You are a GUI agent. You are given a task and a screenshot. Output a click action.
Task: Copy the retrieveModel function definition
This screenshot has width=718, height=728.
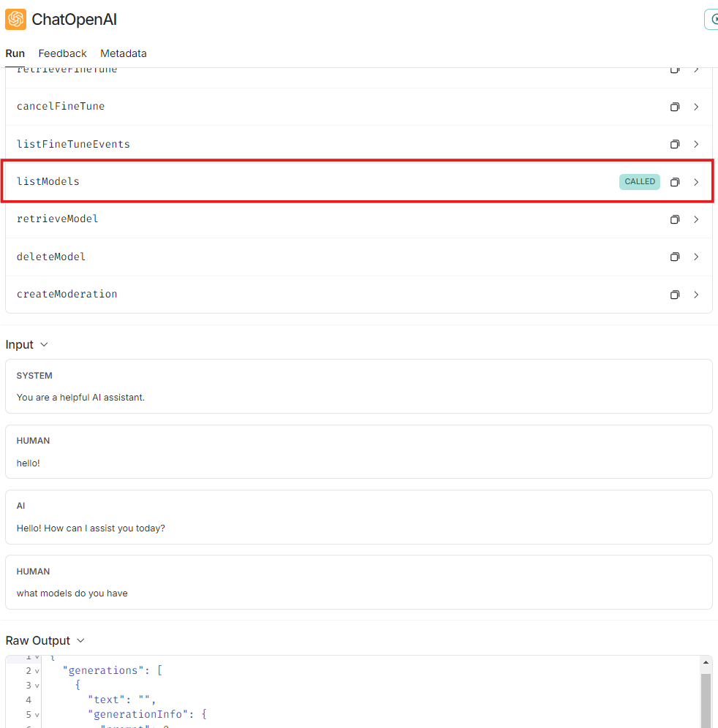pos(674,219)
